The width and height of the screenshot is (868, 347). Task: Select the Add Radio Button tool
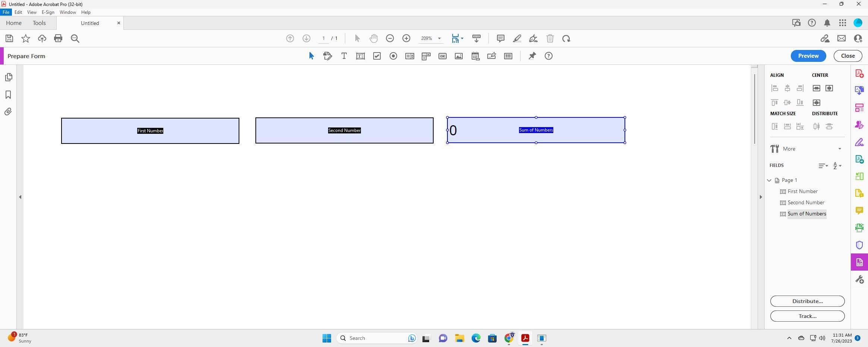click(x=393, y=56)
